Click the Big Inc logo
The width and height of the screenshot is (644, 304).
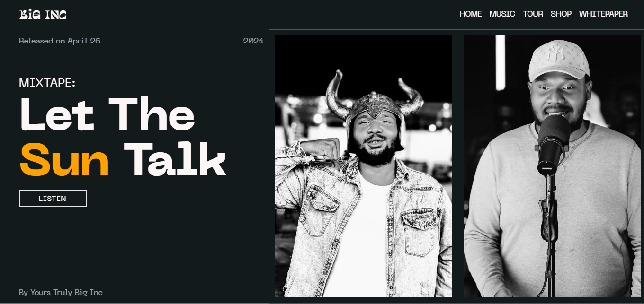click(x=43, y=15)
